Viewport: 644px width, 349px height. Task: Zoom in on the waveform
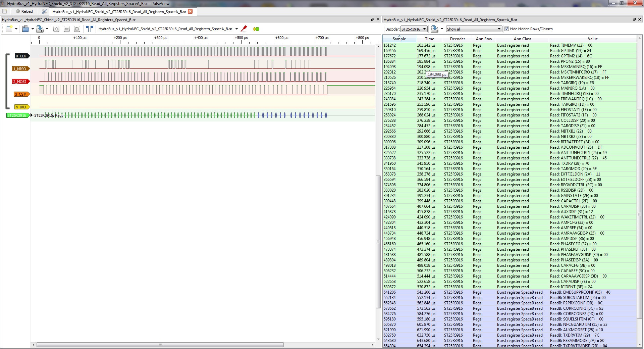56,29
